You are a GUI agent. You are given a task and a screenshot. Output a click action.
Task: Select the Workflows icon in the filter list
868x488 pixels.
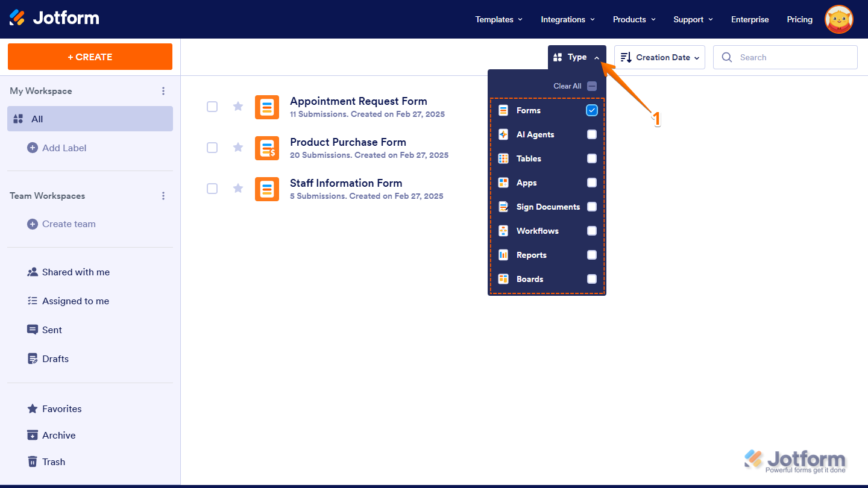tap(503, 231)
